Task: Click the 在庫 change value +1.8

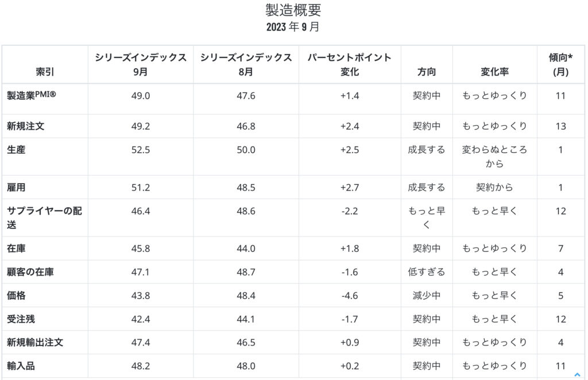Action: [x=350, y=249]
